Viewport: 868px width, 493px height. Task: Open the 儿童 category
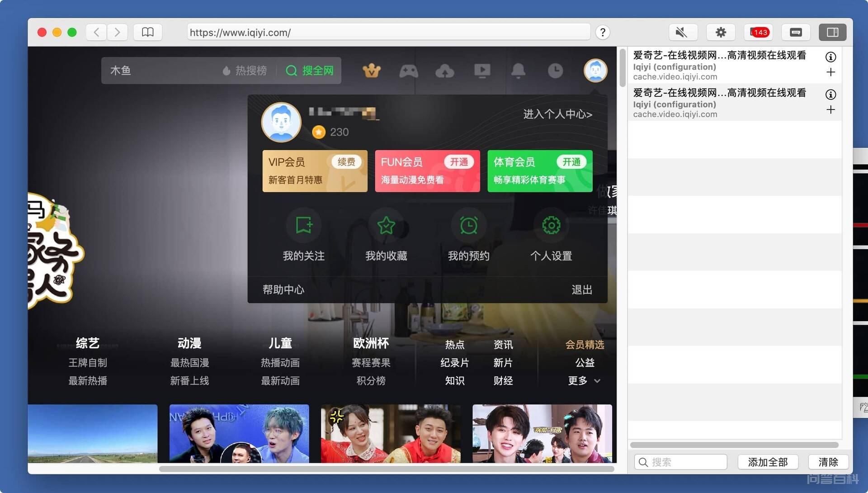pyautogui.click(x=280, y=343)
